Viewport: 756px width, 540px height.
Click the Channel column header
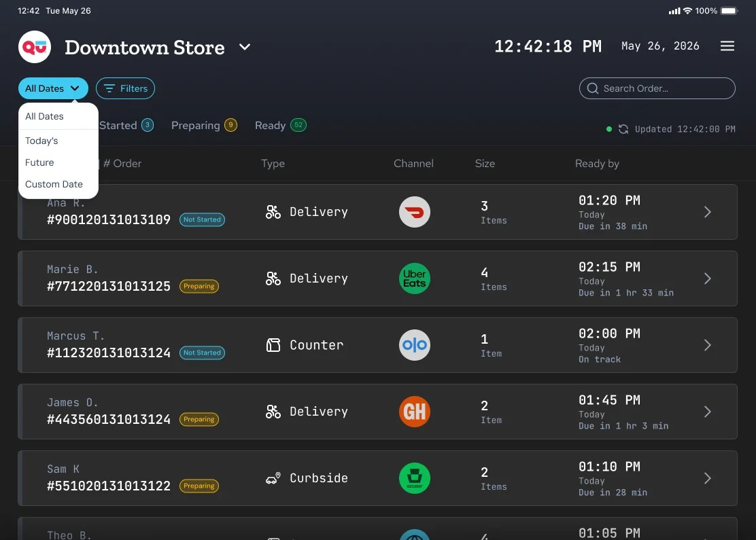click(x=413, y=163)
